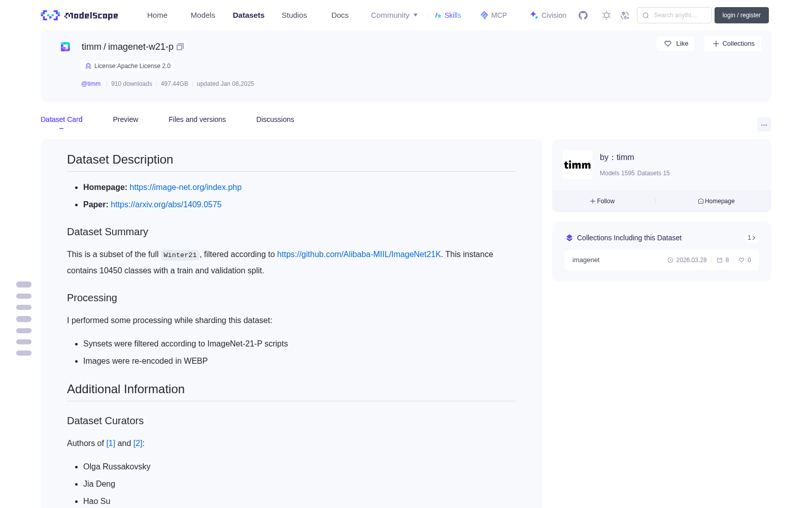Open the GitHub icon link
Viewport: 812px width, 508px height.
tap(583, 15)
